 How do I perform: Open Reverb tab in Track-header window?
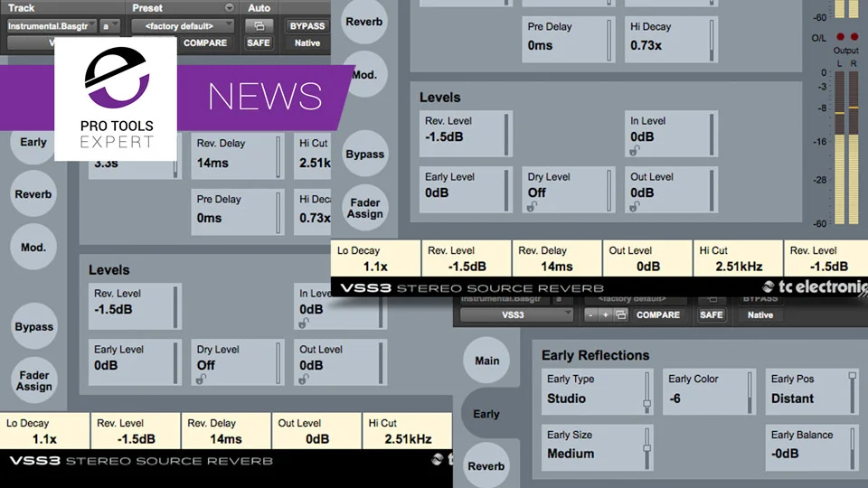(33, 194)
